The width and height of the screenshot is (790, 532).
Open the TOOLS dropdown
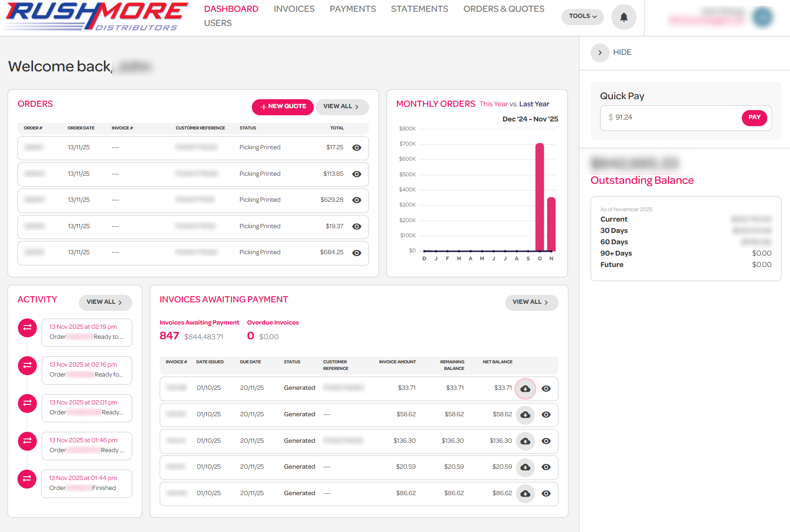pyautogui.click(x=582, y=16)
